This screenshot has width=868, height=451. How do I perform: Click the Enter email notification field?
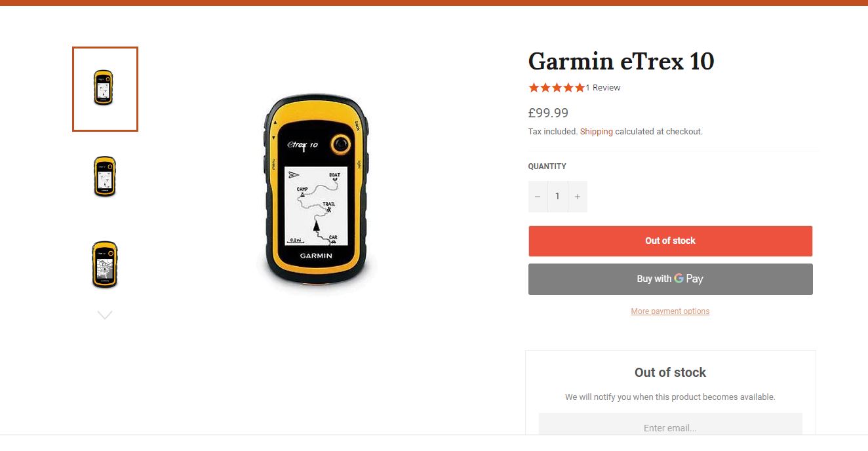[x=671, y=428]
